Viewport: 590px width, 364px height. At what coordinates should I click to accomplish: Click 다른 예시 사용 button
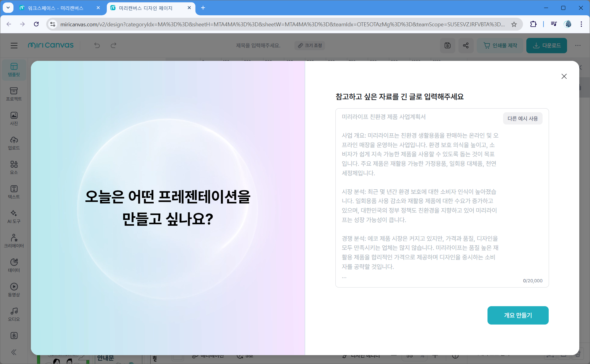tap(522, 119)
